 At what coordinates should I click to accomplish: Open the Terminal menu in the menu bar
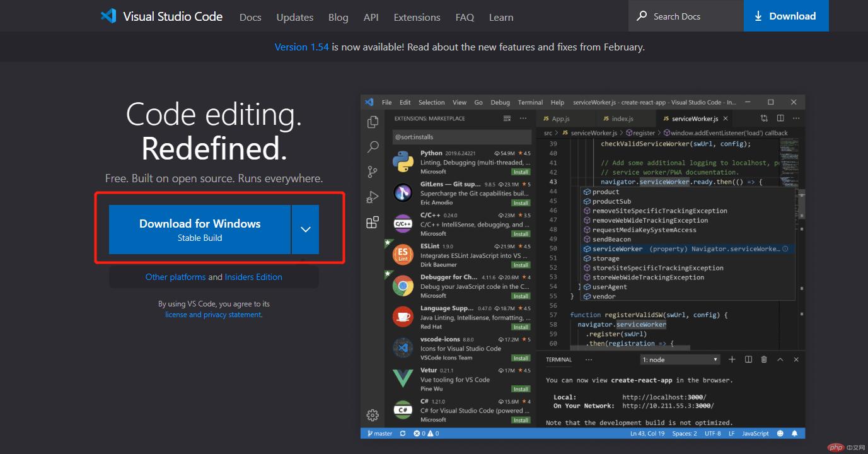529,102
